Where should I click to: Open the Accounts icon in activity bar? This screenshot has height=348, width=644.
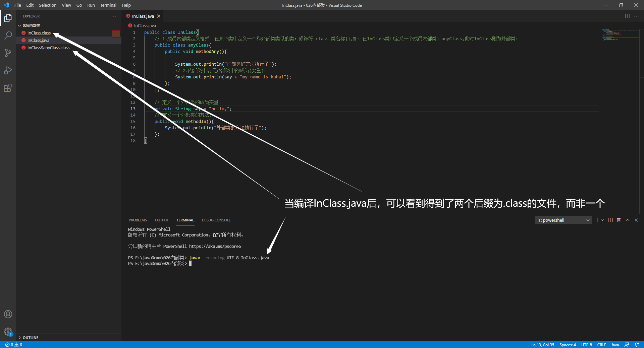coord(8,314)
